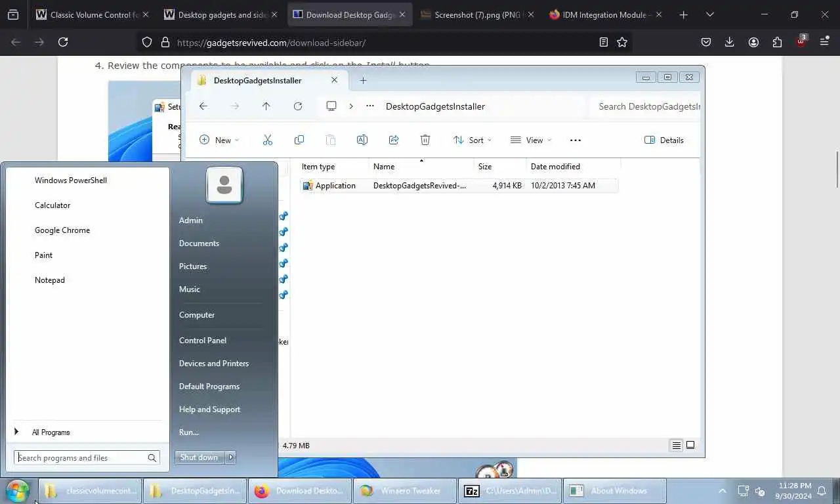Click the user account picture in Start menu

[x=224, y=185]
